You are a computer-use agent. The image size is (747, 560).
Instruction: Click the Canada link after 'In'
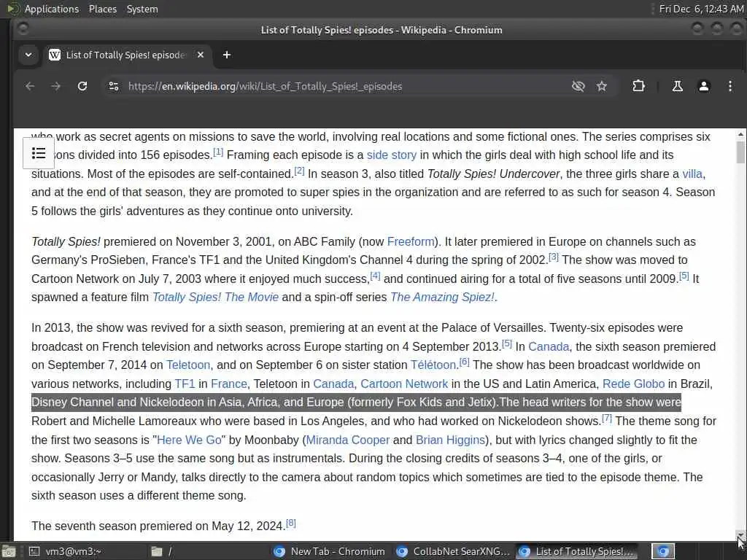[549, 346]
